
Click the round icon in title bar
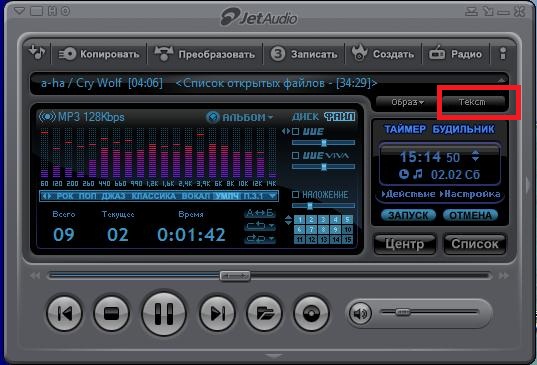[x=65, y=11]
